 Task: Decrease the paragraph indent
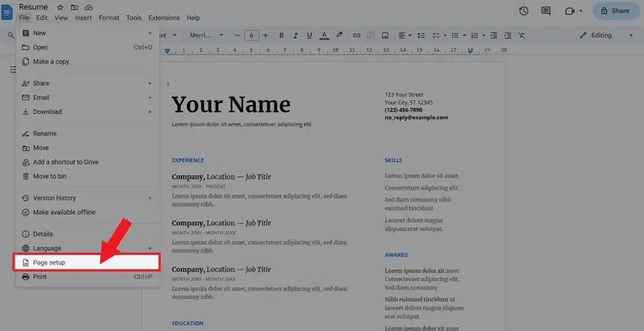(494, 35)
